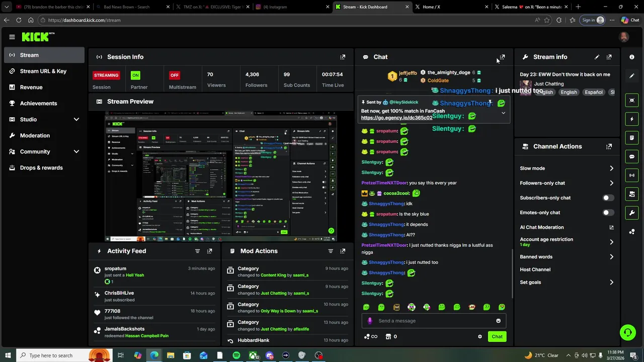Image resolution: width=644 pixels, height=362 pixels.
Task: Click the green Chat send button
Action: point(497,337)
